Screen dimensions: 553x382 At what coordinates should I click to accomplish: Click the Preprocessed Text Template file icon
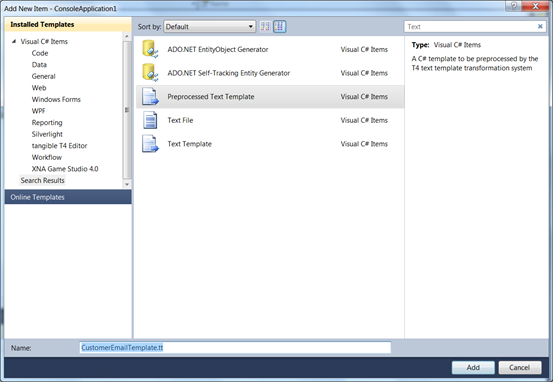coord(150,97)
